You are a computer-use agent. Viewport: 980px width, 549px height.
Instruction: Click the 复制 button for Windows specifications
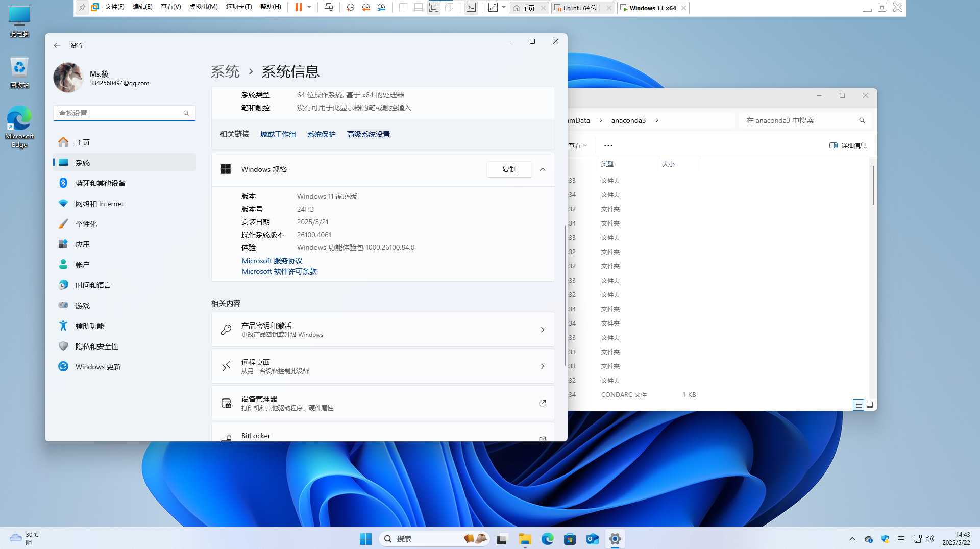(509, 169)
